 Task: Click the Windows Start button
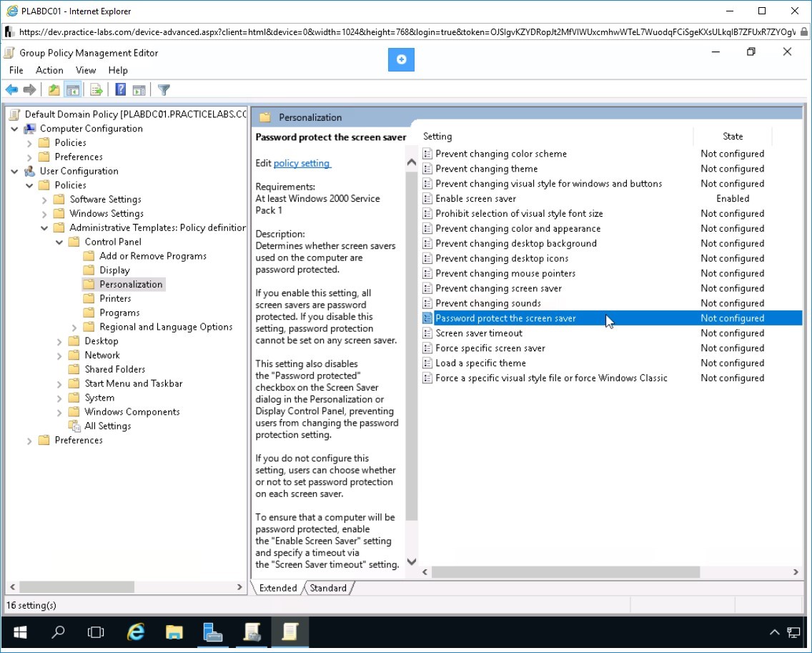(x=20, y=632)
